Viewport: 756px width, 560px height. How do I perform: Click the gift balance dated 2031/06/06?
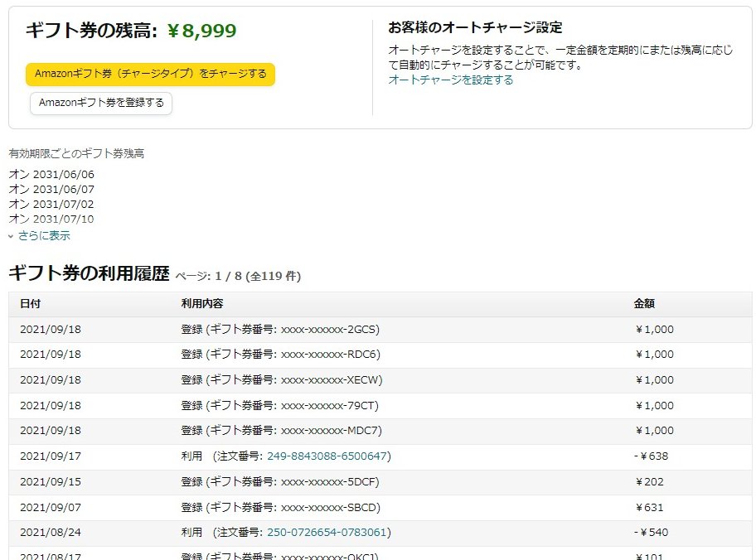(x=51, y=174)
